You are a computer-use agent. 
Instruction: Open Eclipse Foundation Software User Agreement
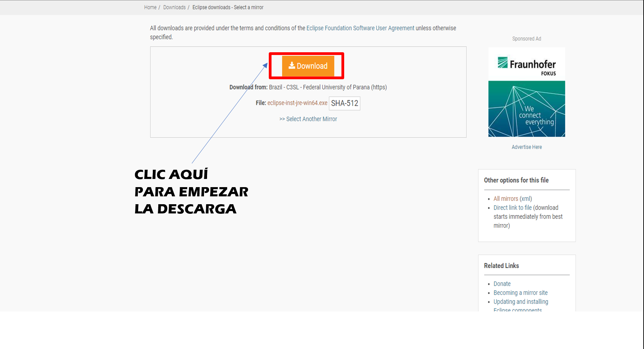[x=360, y=28]
